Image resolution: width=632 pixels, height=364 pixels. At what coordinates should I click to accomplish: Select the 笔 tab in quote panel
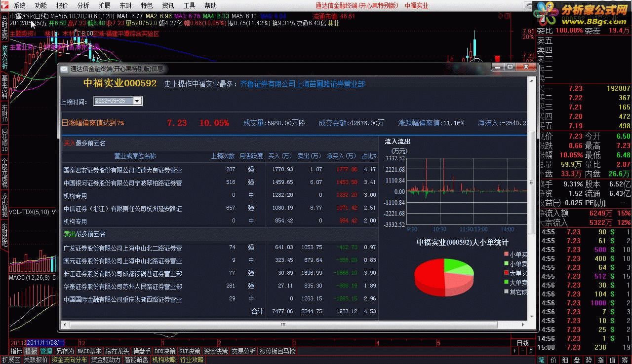(x=542, y=360)
